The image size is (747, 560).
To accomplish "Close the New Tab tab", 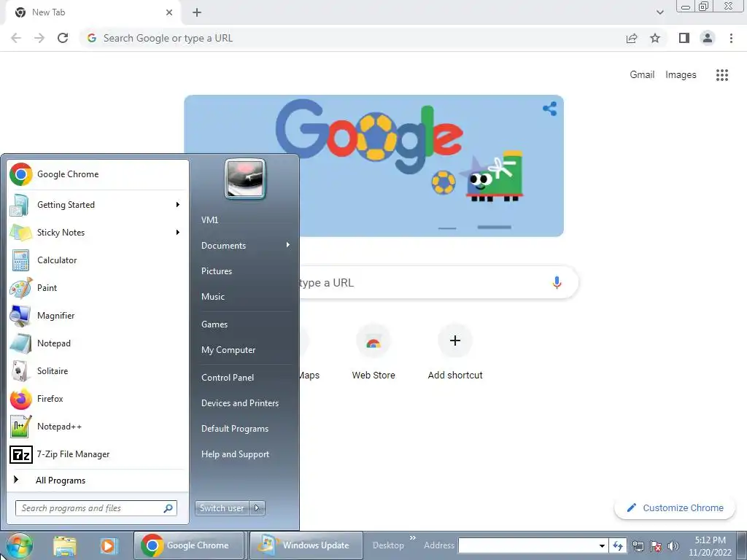I will [x=169, y=12].
